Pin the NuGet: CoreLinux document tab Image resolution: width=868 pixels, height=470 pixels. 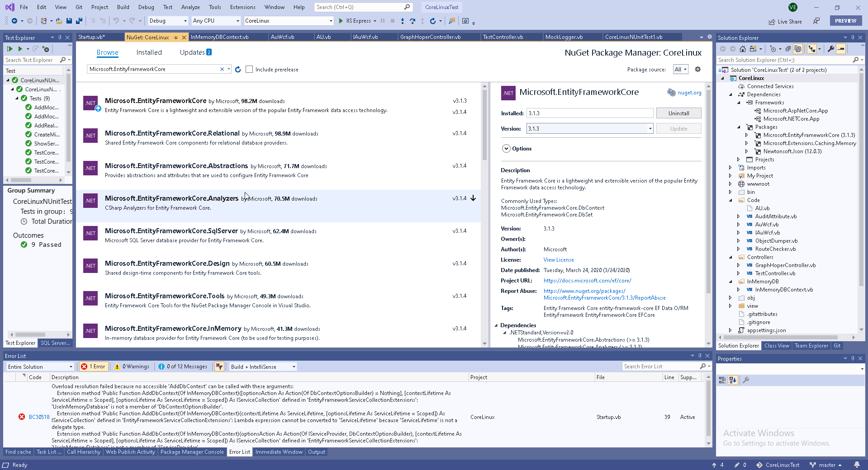176,38
